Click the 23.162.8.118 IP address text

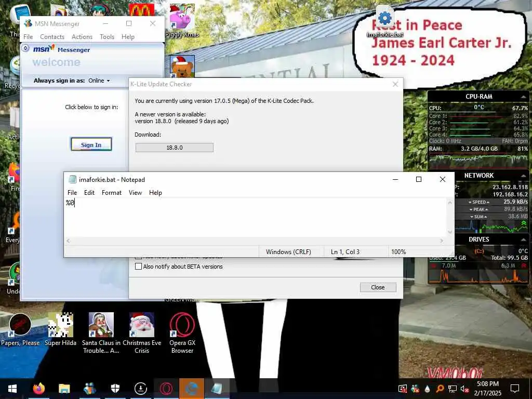tap(510, 187)
